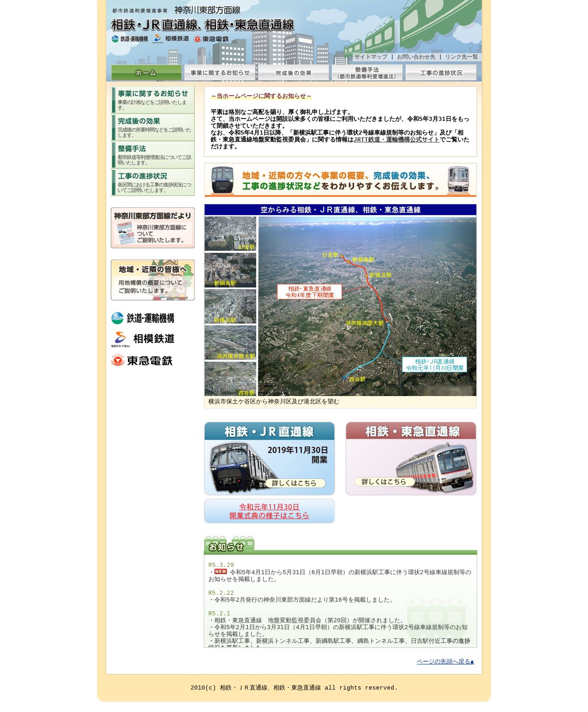This screenshot has height=712, width=588.
Task: Click the copyright footer text
Action: [x=294, y=688]
